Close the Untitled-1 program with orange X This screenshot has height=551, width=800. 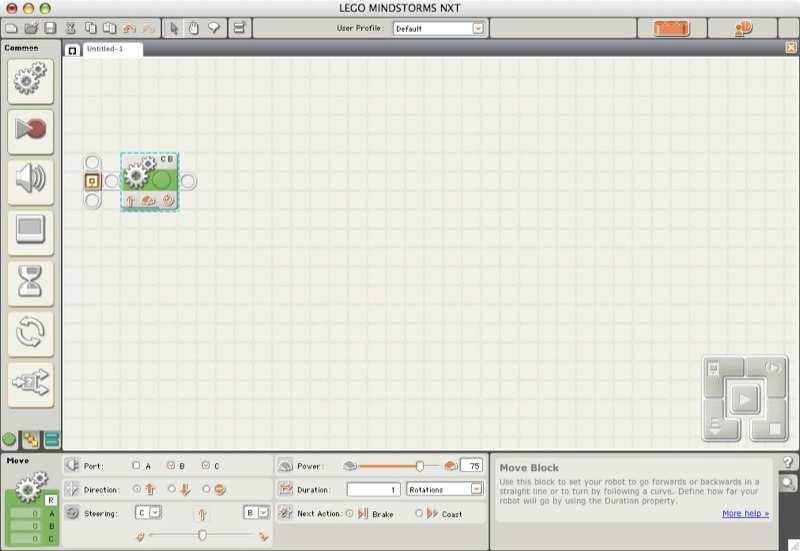[x=790, y=47]
